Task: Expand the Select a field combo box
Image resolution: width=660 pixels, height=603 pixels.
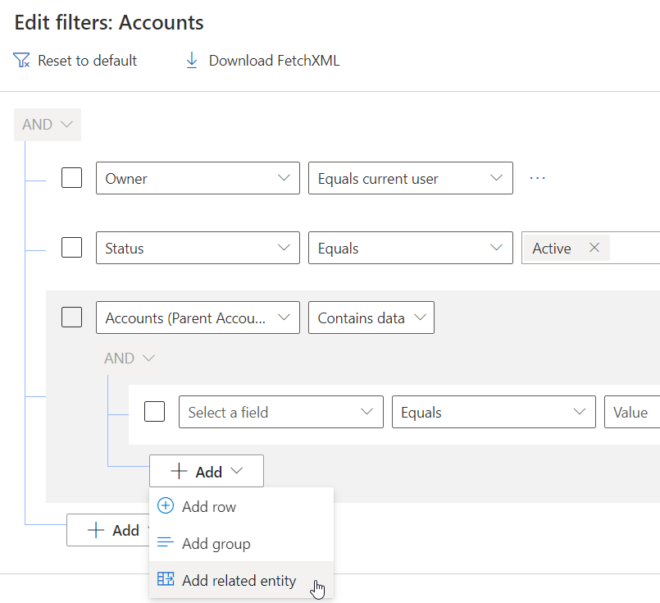Action: coord(280,412)
